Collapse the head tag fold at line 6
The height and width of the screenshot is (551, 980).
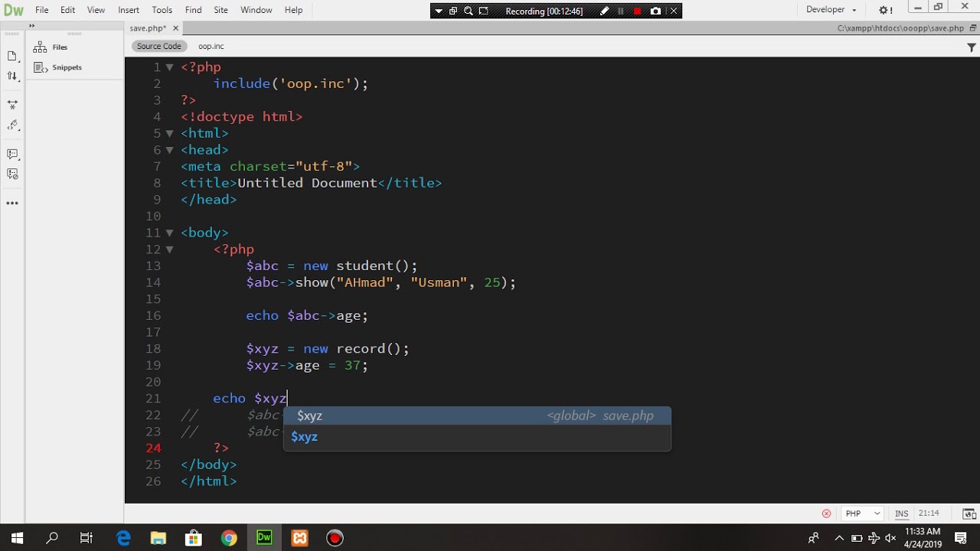169,150
